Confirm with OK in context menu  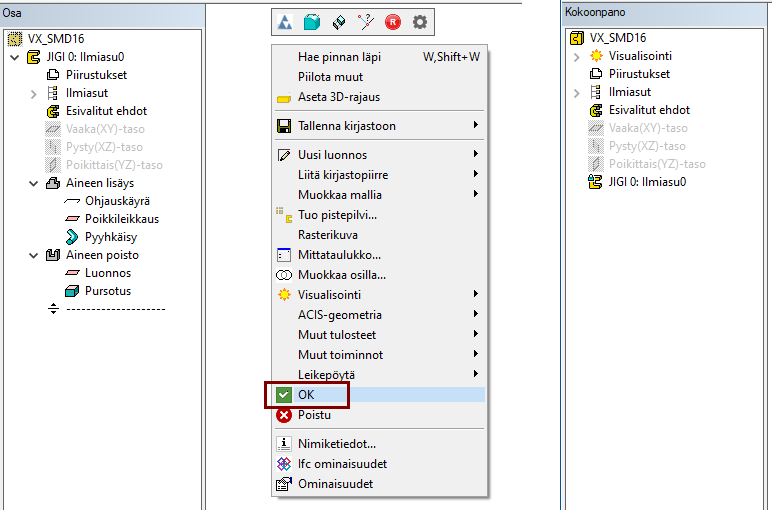click(x=379, y=395)
